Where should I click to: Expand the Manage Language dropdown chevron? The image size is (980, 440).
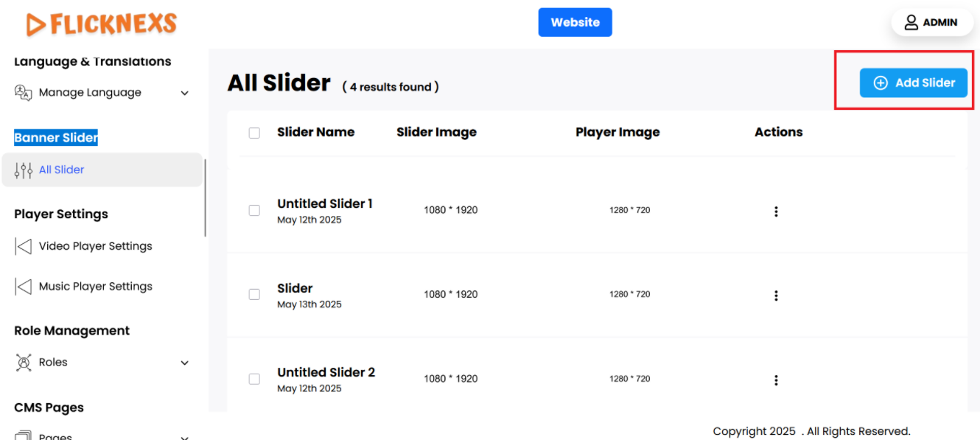pos(185,94)
